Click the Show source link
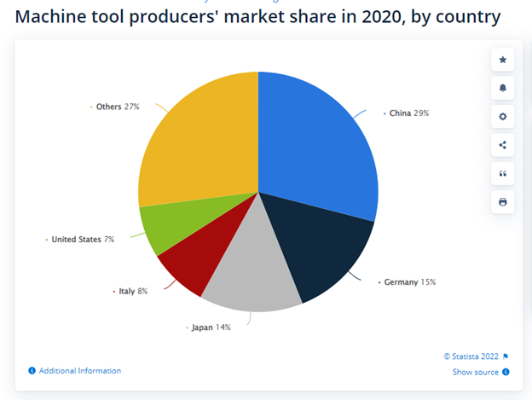This screenshot has width=532, height=400. coord(476,372)
